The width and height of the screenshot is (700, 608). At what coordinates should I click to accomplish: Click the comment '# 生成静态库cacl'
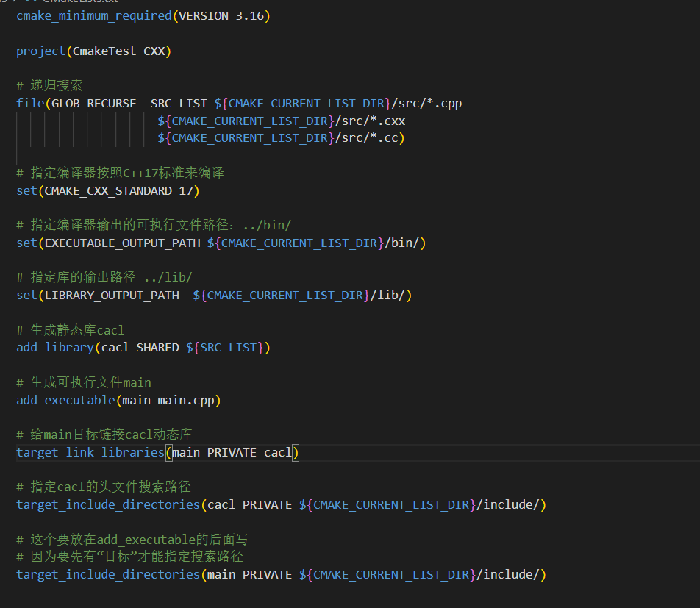[70, 330]
